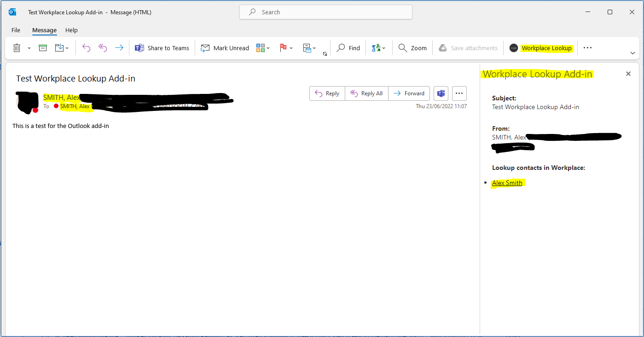Click Find in the ribbon
Screen dimensions: 644x337
tap(348, 48)
